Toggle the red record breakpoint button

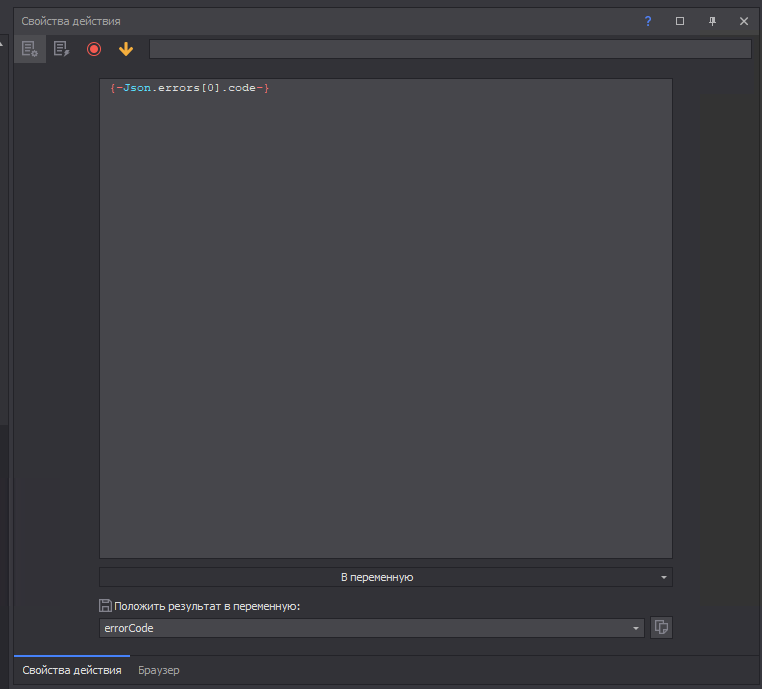tap(94, 49)
